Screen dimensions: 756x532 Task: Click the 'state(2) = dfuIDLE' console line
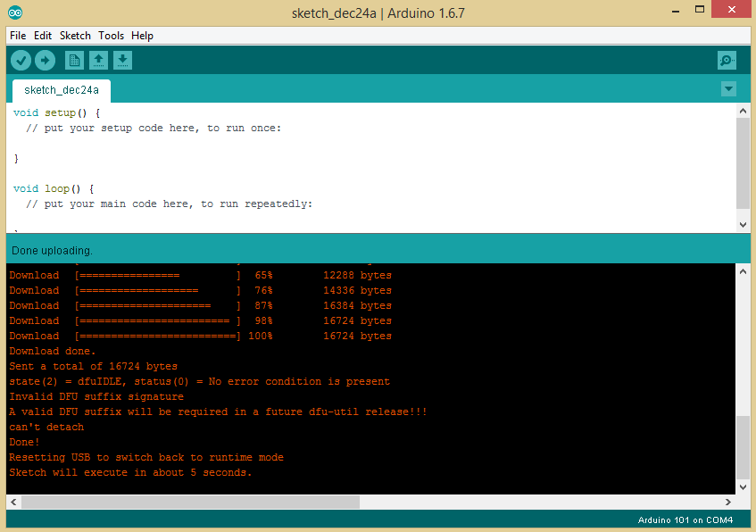200,381
